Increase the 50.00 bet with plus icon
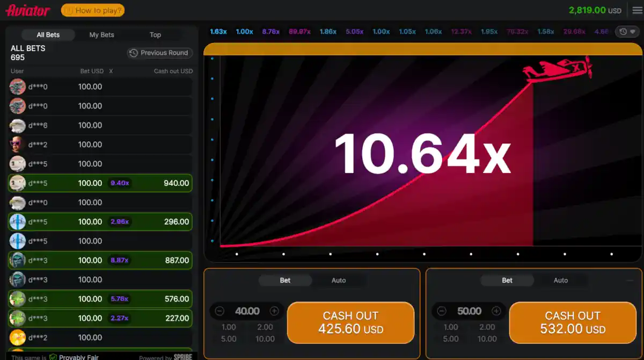Viewport: 644px width, 360px height. coord(496,311)
